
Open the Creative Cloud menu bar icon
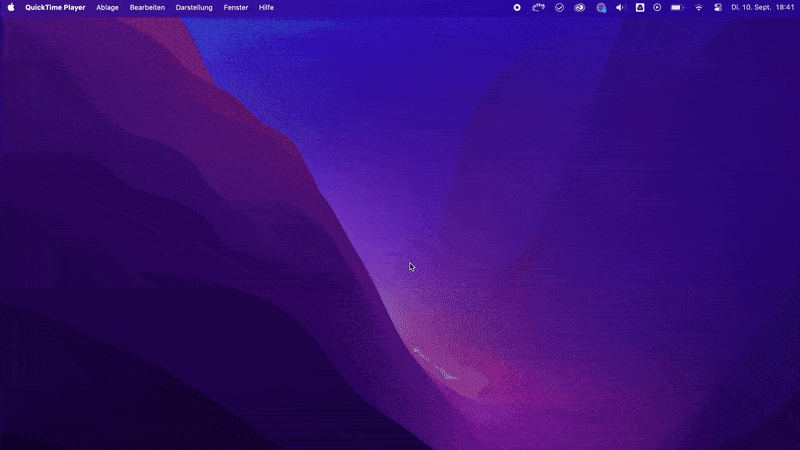click(580, 7)
